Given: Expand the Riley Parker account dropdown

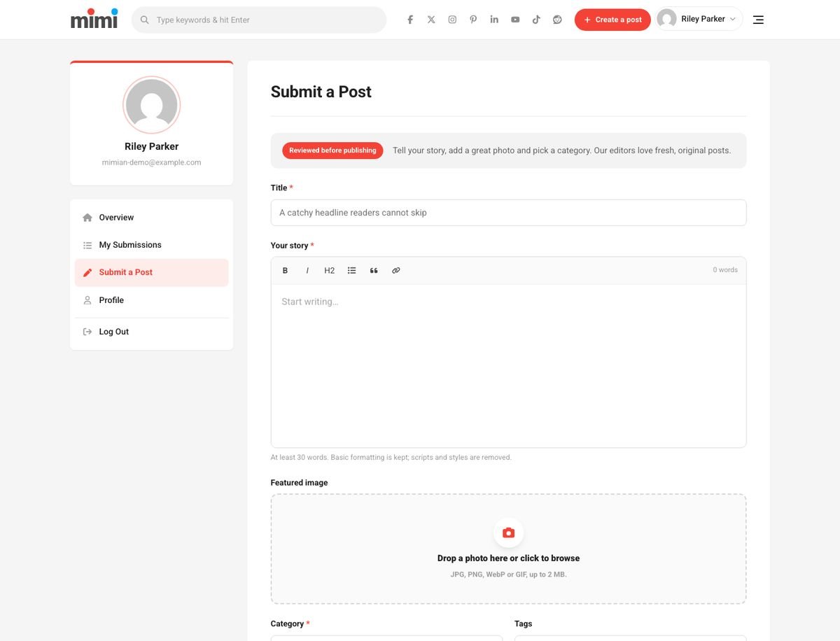Looking at the screenshot, I should (x=699, y=19).
